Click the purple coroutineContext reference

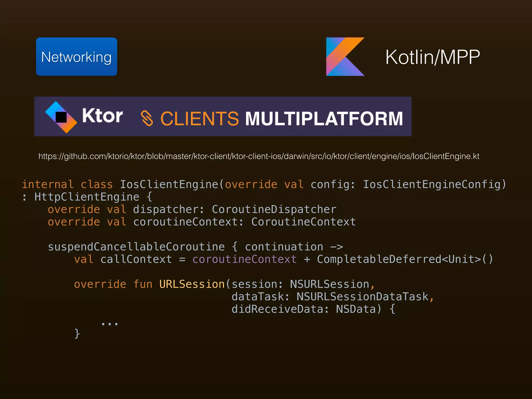244,259
